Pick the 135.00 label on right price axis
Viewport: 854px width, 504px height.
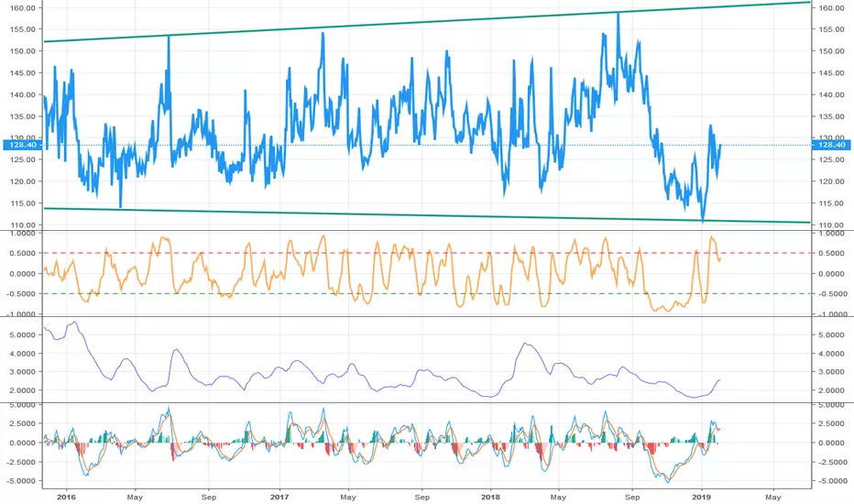point(832,116)
